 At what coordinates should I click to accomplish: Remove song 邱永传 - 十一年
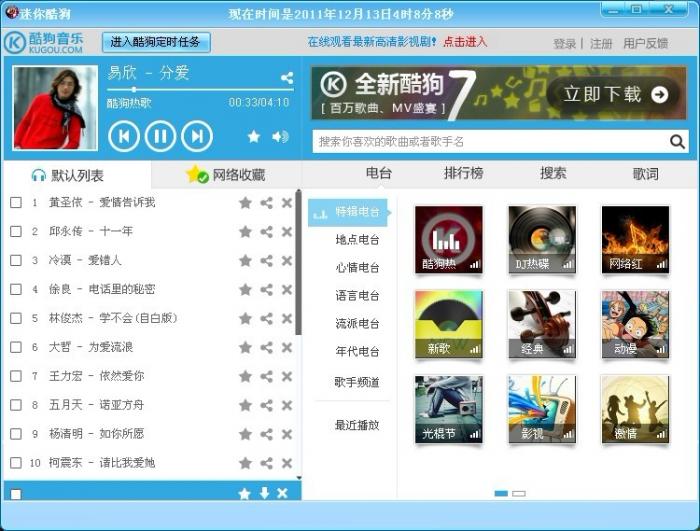287,232
